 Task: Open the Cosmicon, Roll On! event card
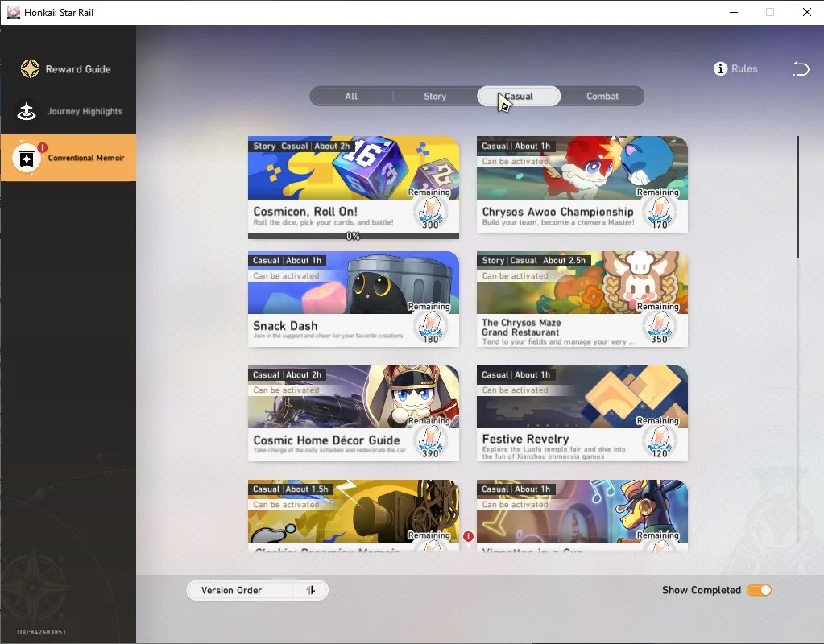point(353,188)
